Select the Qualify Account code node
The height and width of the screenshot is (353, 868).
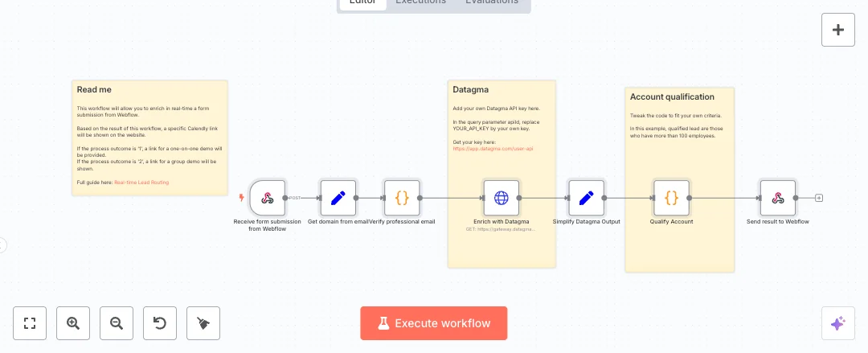pos(671,198)
